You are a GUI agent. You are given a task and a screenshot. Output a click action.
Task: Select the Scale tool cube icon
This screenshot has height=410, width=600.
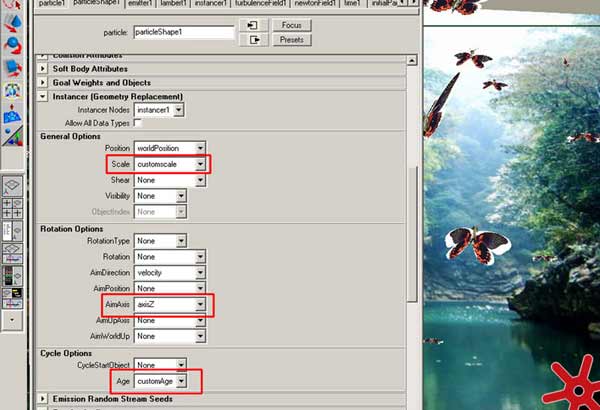click(x=13, y=68)
